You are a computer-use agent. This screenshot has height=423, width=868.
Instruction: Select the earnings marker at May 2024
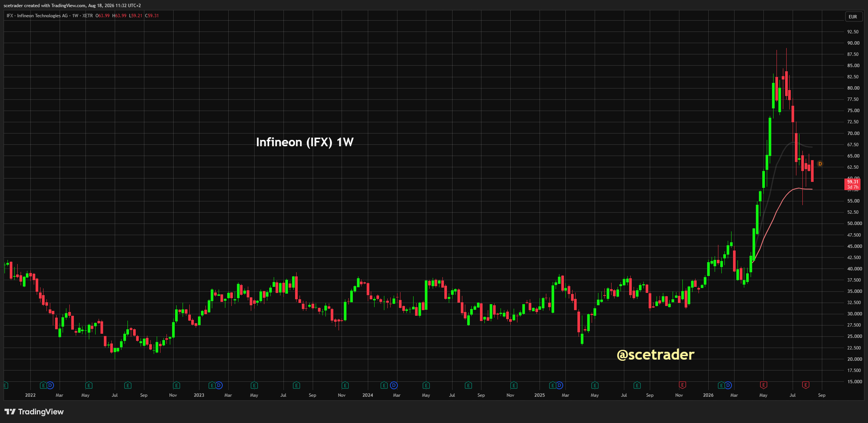tap(426, 385)
